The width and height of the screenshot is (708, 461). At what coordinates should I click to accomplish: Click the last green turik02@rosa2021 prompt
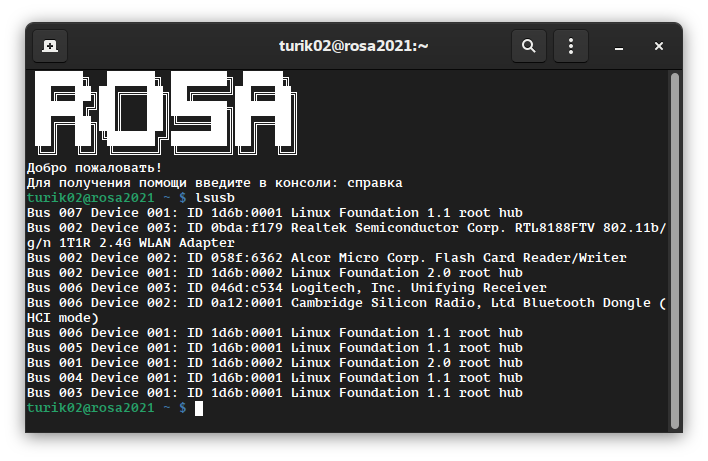pos(90,408)
